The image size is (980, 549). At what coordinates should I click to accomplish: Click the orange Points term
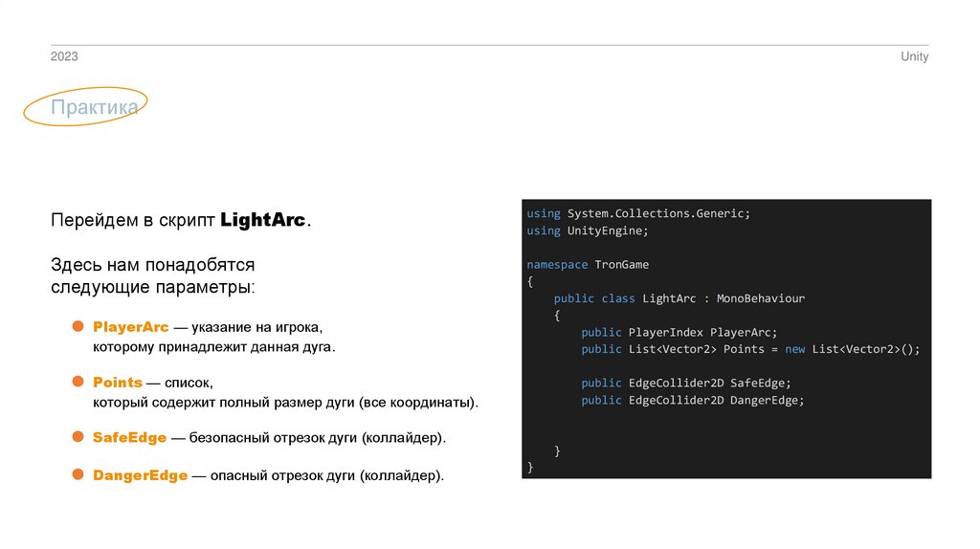[x=117, y=383]
